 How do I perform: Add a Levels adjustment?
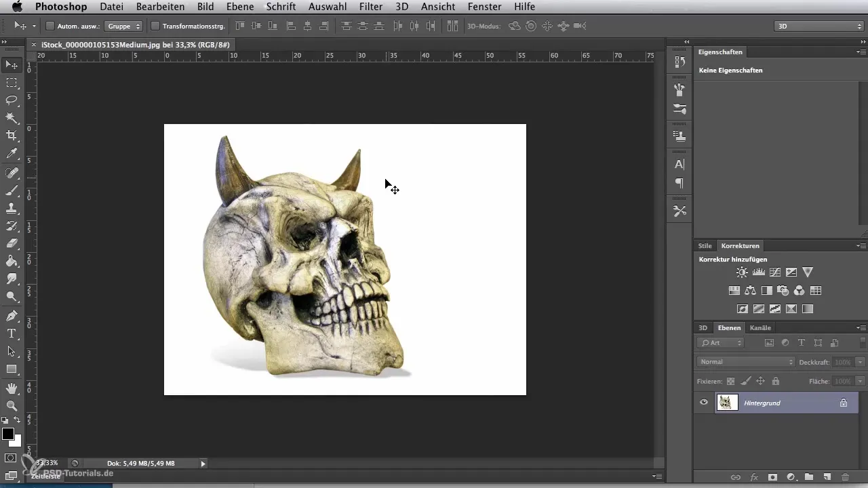(x=759, y=272)
